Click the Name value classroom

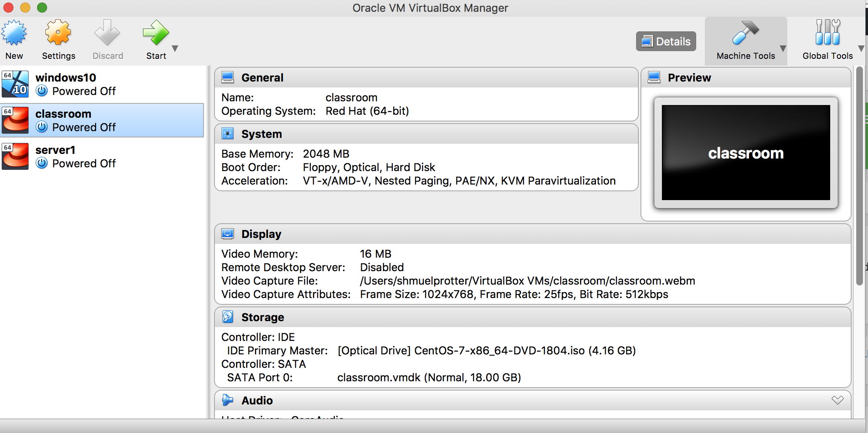351,98
